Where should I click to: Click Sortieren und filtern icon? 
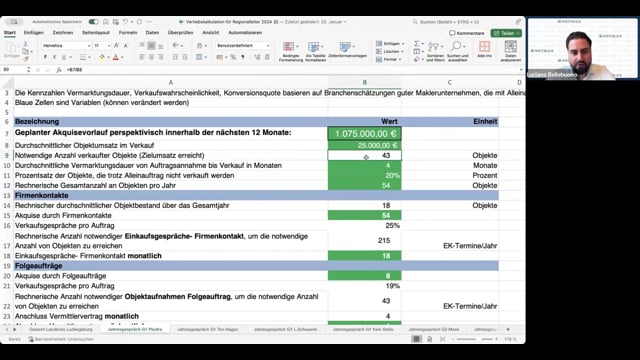point(435,51)
